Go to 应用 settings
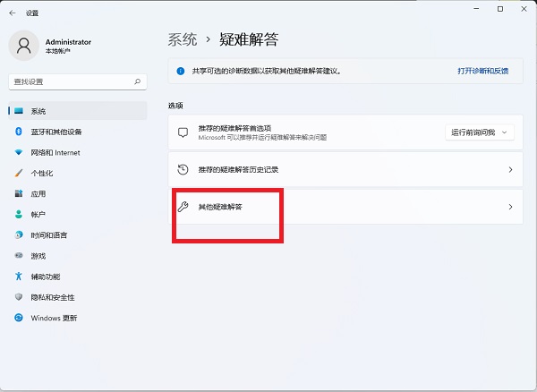The image size is (537, 392). (x=38, y=193)
